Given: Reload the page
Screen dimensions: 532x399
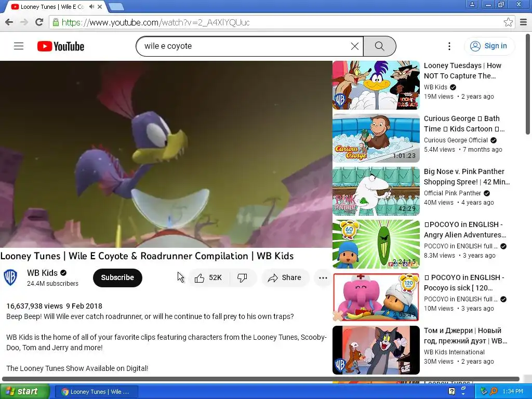Looking at the screenshot, I should 39,22.
